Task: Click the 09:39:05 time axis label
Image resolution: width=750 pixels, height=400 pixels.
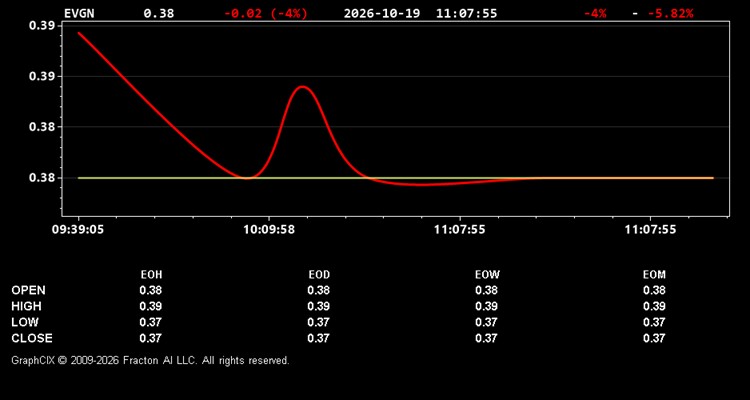Action: (x=77, y=230)
